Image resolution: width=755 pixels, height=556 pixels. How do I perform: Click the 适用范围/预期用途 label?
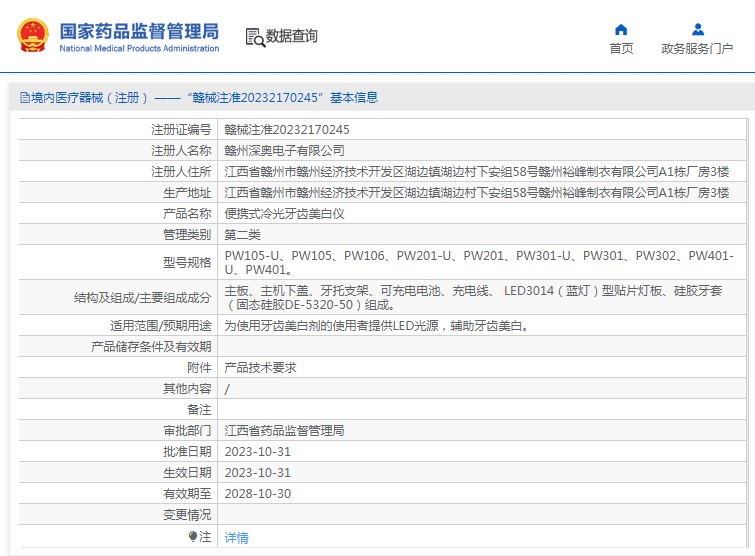pyautogui.click(x=161, y=326)
